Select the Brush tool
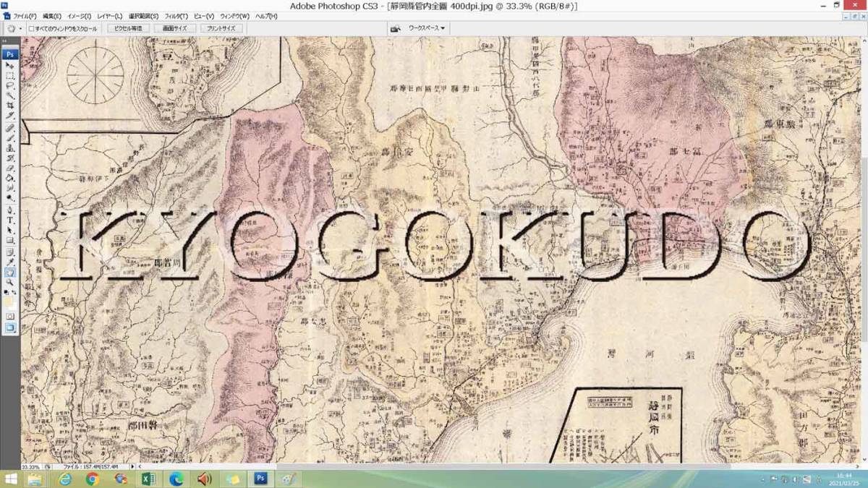The height and width of the screenshot is (488, 868). point(10,137)
